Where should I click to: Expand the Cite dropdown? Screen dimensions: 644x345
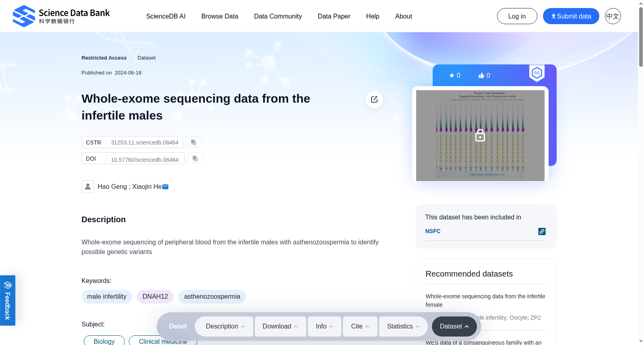point(360,326)
